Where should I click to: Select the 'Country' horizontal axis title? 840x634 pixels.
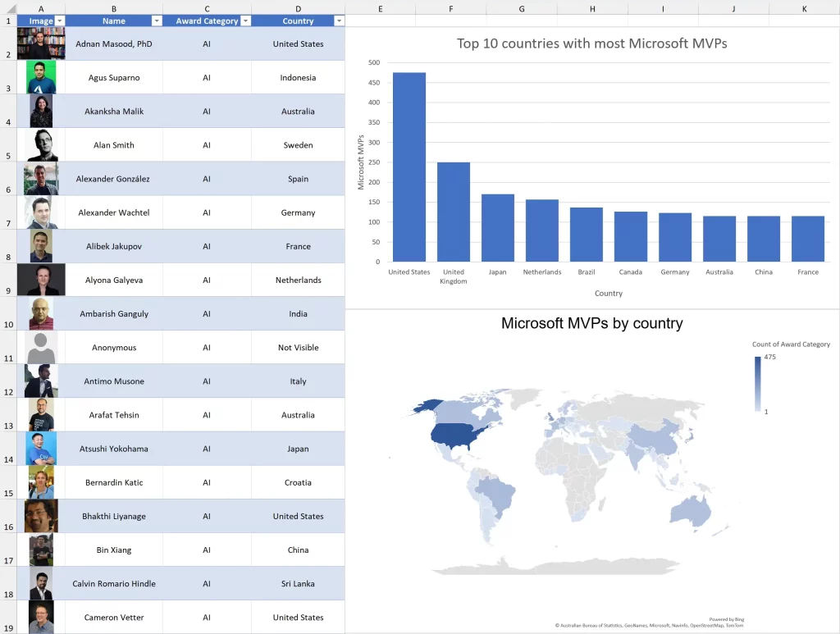pos(608,293)
